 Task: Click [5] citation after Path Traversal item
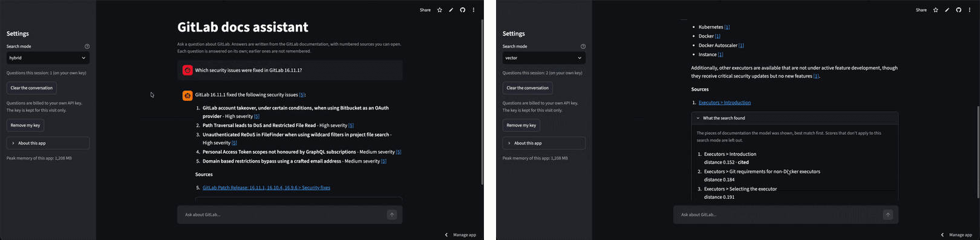(351, 125)
